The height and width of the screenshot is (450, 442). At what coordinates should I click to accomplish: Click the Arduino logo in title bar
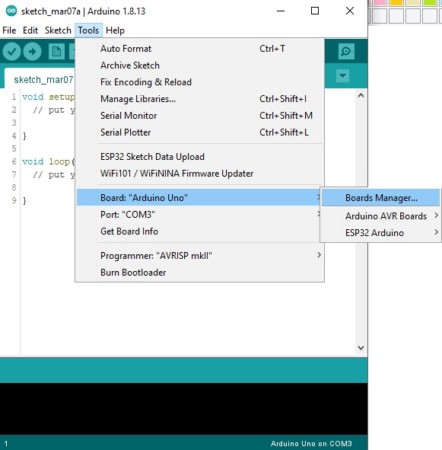11,11
